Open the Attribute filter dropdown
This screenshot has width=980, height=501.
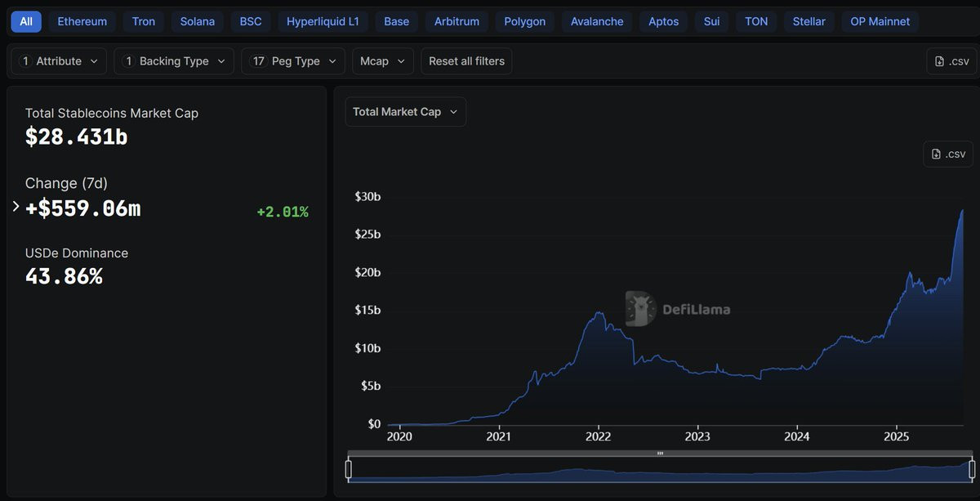point(59,61)
